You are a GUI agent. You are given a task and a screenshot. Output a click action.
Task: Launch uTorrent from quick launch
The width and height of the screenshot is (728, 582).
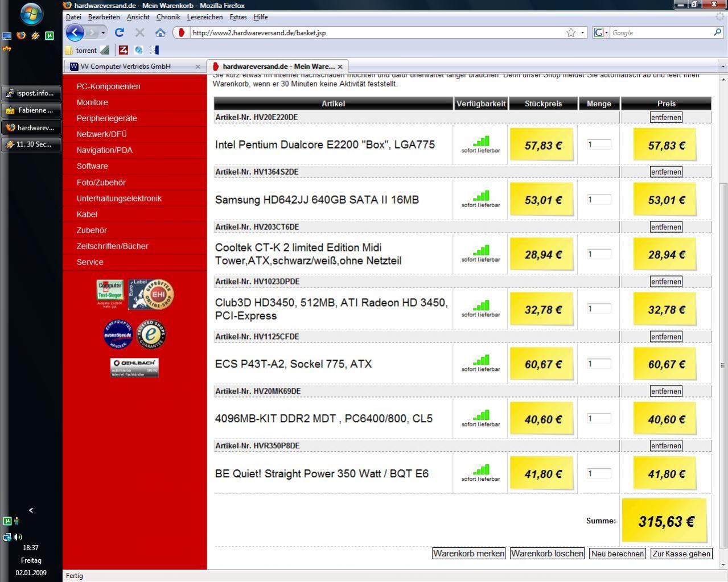[50, 35]
